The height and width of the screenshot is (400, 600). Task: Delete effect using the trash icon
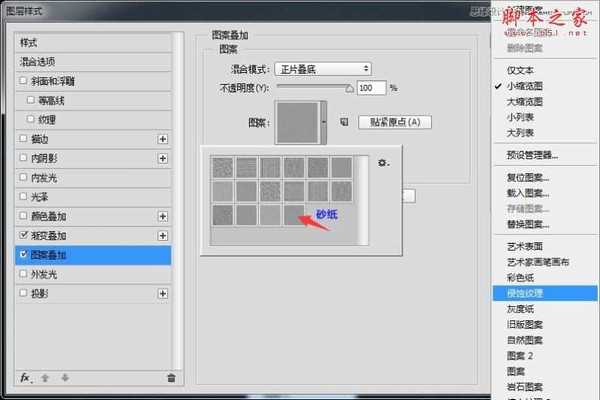pos(171,378)
